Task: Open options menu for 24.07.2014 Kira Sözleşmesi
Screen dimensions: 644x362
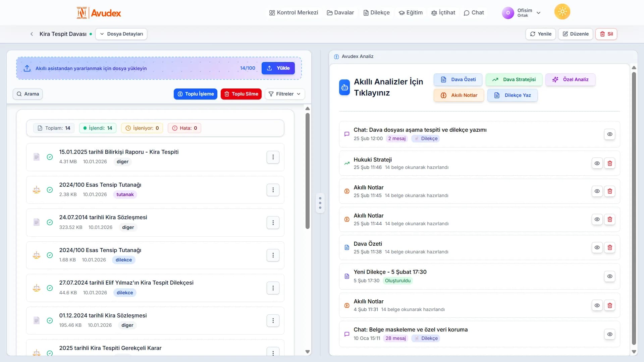Action: click(x=273, y=223)
